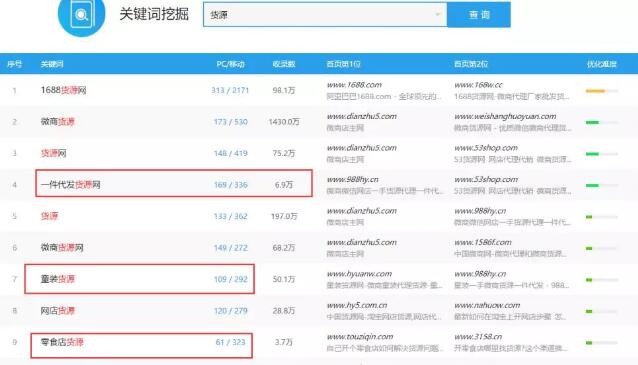This screenshot has width=638, height=365.
Task: Click the 优化难度 column header
Action: click(601, 64)
